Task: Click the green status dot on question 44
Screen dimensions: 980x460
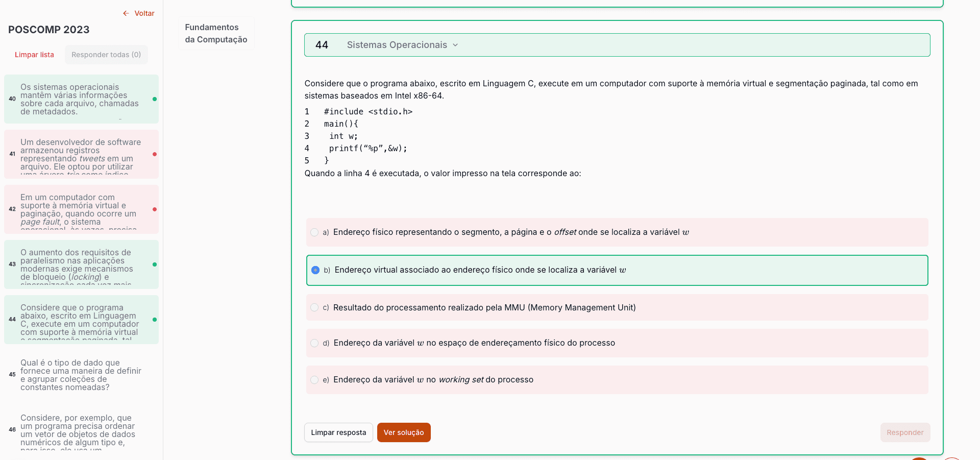Action: pos(155,320)
